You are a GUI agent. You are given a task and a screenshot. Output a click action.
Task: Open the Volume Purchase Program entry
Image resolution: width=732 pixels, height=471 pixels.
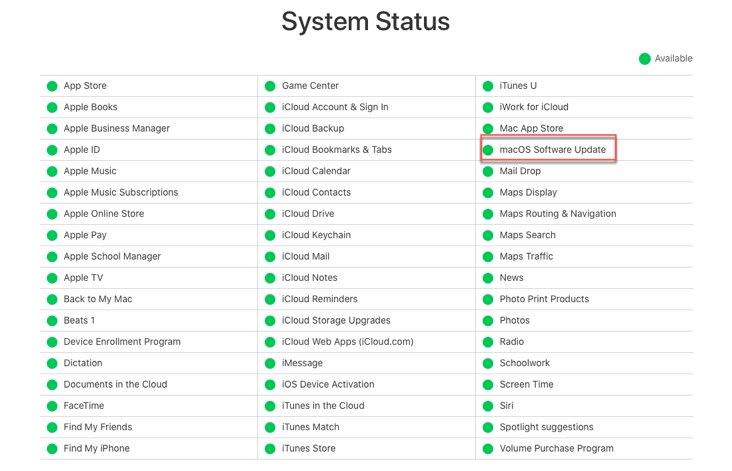556,449
